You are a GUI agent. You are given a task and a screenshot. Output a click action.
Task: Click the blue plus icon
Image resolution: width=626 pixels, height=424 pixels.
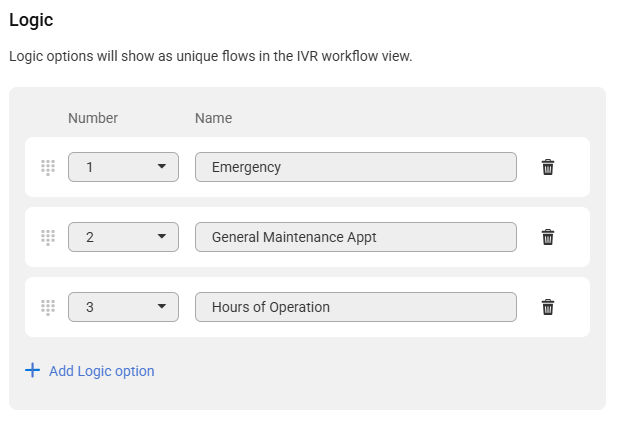pos(32,371)
